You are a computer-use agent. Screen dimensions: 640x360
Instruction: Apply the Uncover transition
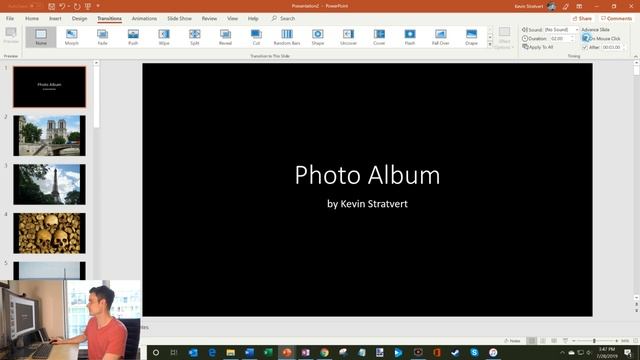348,37
